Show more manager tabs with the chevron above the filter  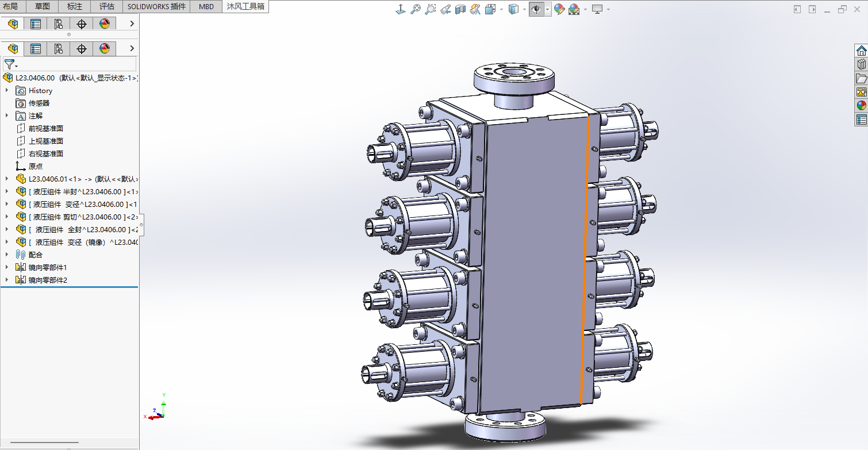132,48
